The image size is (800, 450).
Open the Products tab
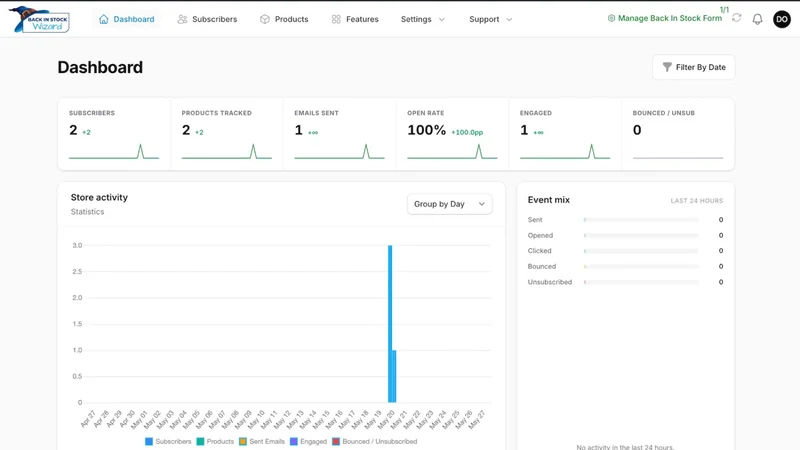click(x=284, y=19)
